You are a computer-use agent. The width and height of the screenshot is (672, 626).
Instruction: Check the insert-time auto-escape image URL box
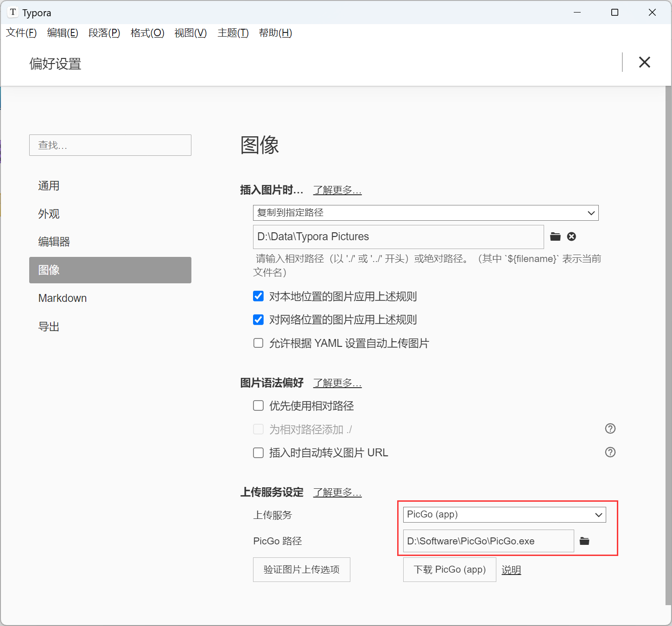(x=258, y=453)
